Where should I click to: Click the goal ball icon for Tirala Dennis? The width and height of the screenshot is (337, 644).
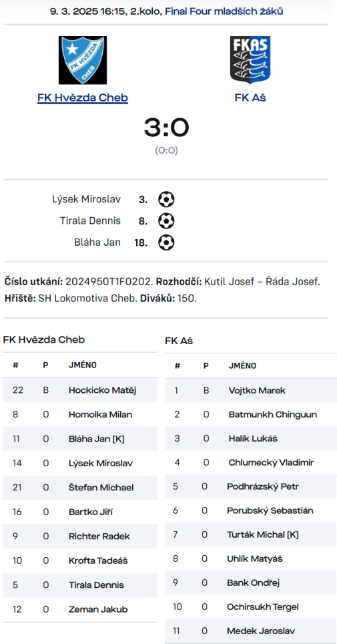point(166,221)
